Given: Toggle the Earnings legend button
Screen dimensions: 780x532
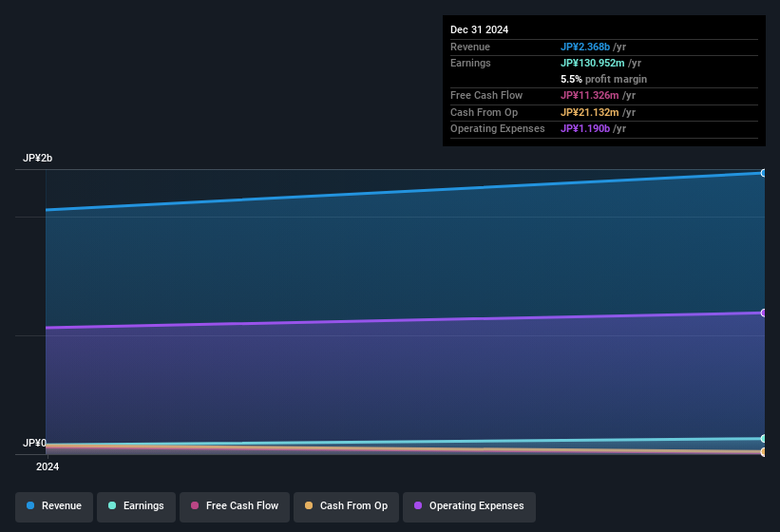Looking at the screenshot, I should coord(136,506).
